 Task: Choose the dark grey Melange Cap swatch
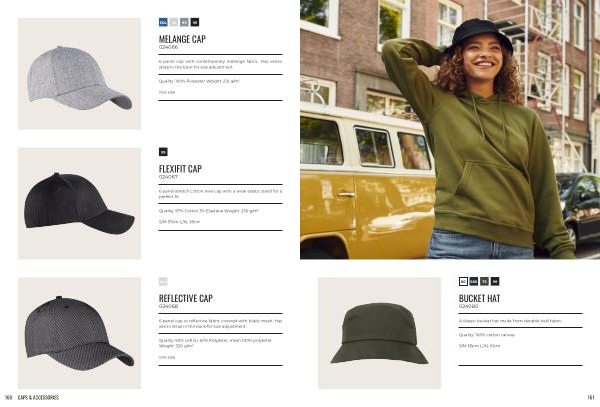184,22
